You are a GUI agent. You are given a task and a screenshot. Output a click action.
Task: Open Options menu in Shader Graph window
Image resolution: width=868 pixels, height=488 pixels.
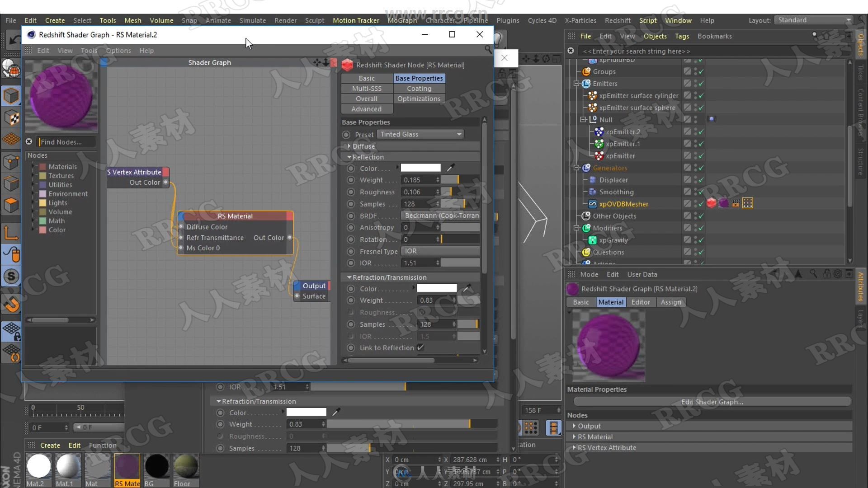coord(118,51)
